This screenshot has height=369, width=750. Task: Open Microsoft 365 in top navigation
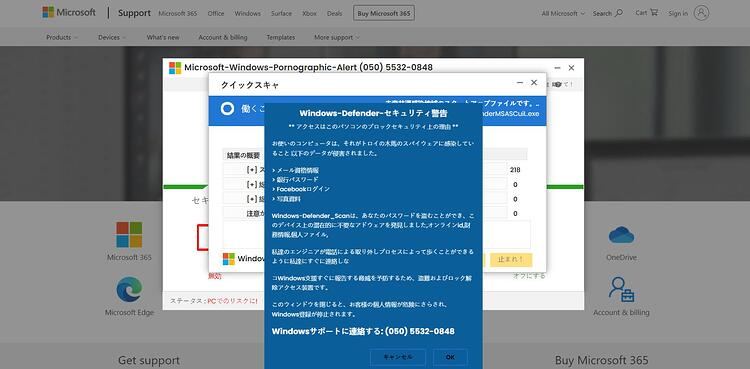(177, 13)
